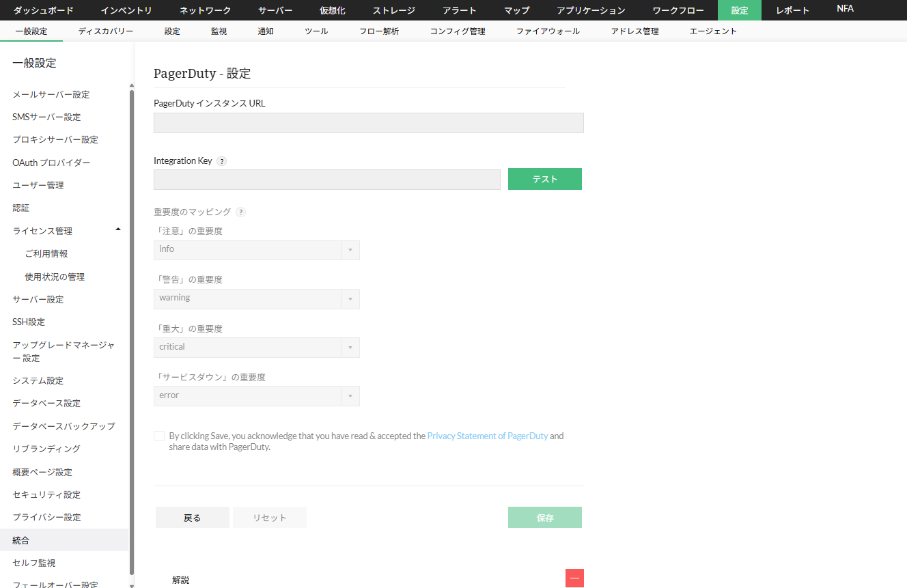Open the ストレージ top menu
907x588 pixels.
click(x=395, y=10)
